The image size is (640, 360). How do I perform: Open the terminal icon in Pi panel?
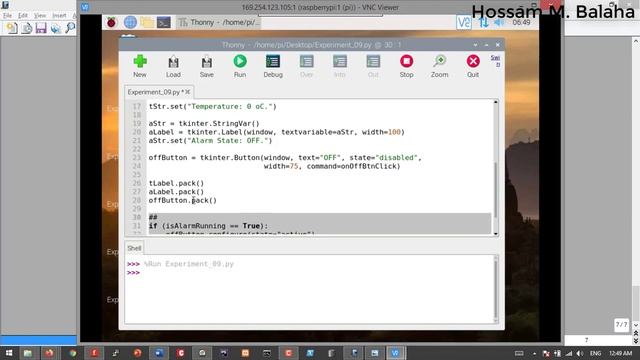[x=164, y=22]
